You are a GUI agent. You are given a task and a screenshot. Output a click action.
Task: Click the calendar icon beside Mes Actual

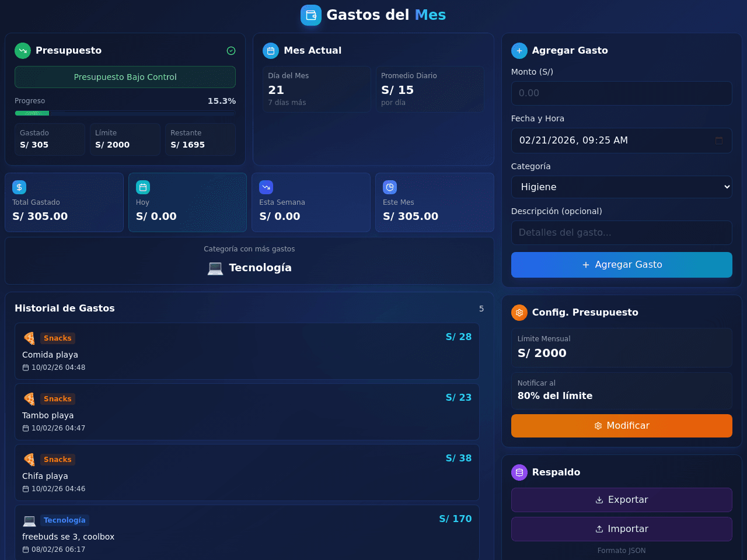click(x=271, y=51)
